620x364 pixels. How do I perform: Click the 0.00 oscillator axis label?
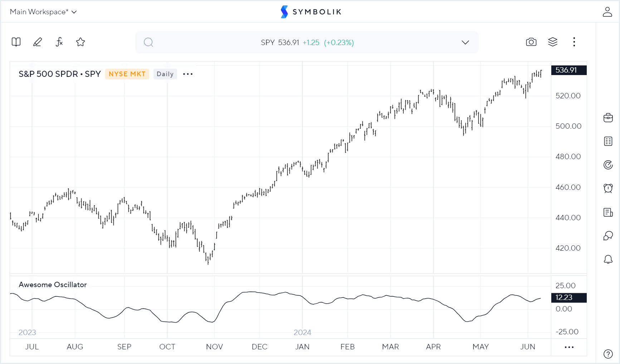pyautogui.click(x=564, y=309)
